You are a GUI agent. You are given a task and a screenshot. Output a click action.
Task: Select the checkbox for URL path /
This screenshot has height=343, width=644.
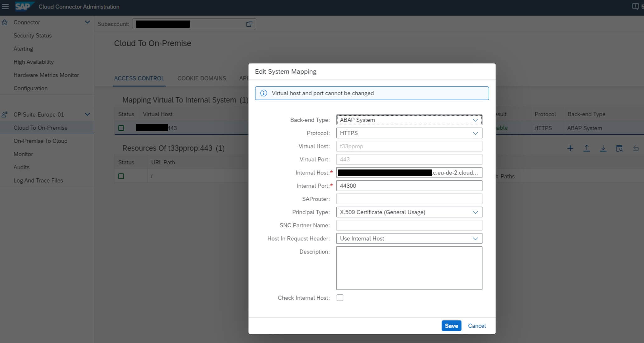121,176
